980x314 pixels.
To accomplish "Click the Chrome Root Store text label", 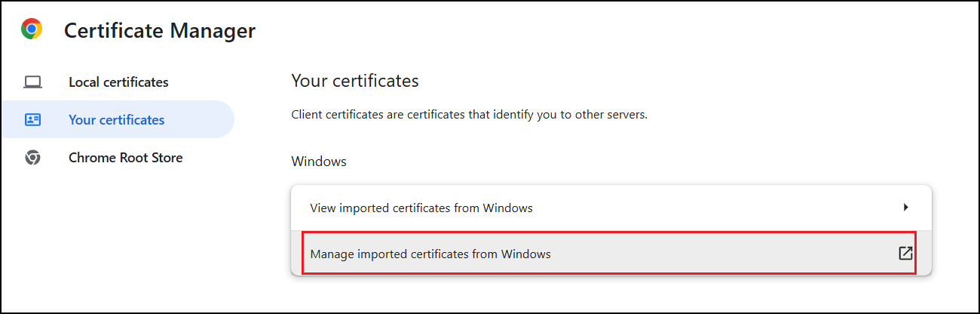I will tap(125, 158).
